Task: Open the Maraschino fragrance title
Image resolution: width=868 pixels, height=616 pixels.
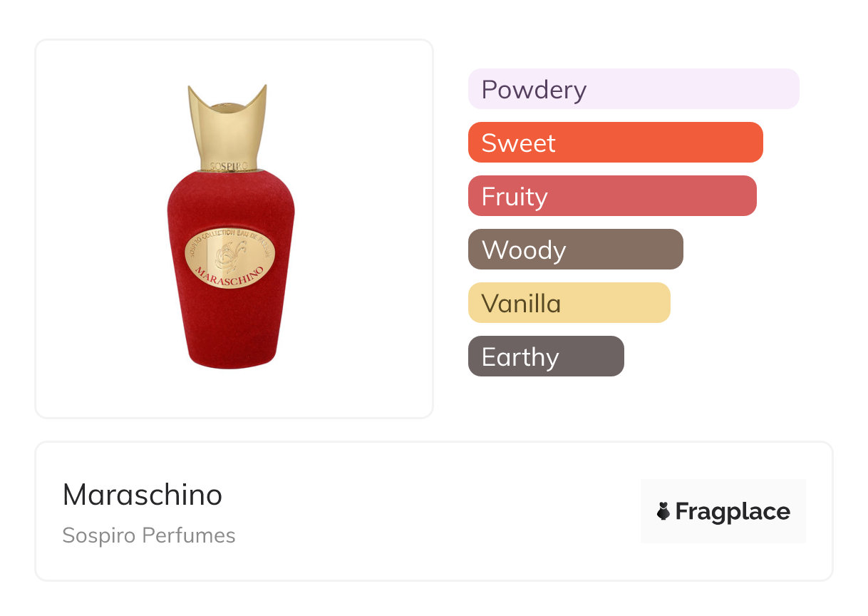Action: pyautogui.click(x=143, y=495)
